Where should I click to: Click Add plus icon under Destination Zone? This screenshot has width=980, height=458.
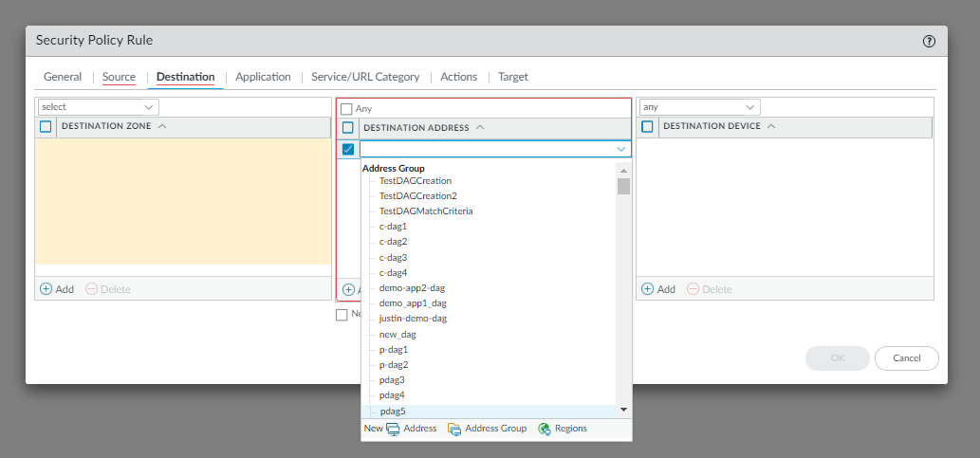click(x=46, y=289)
